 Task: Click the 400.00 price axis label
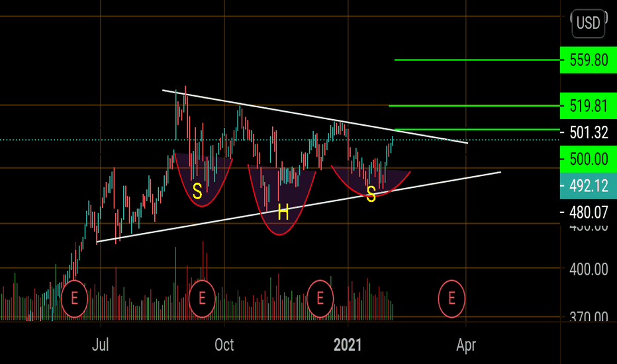(589, 269)
